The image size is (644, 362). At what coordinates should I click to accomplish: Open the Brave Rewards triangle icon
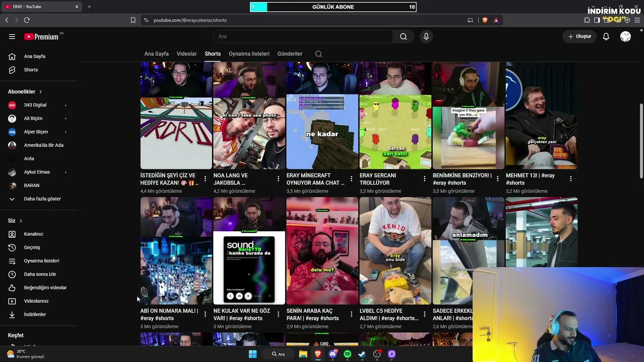point(496,20)
